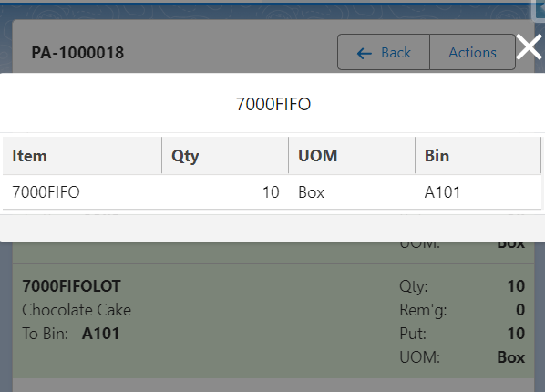The height and width of the screenshot is (392, 545).
Task: Select the To Bin A101 value
Action: [100, 334]
